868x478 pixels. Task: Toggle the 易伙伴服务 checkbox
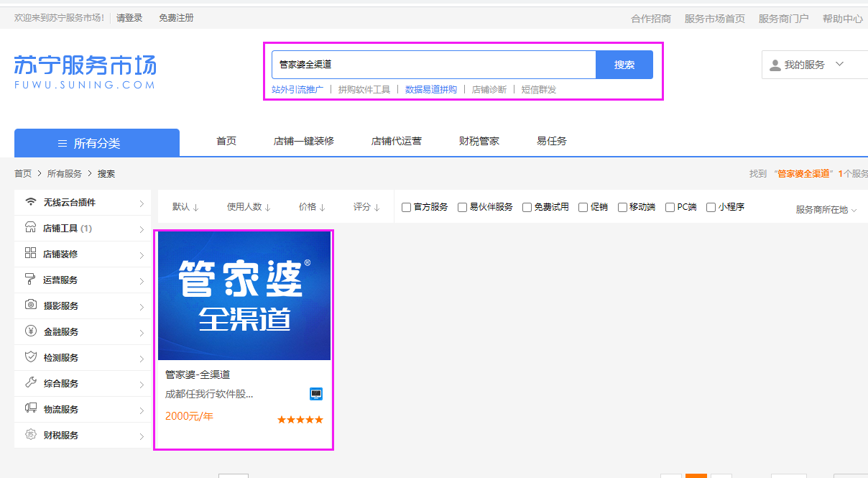click(462, 207)
